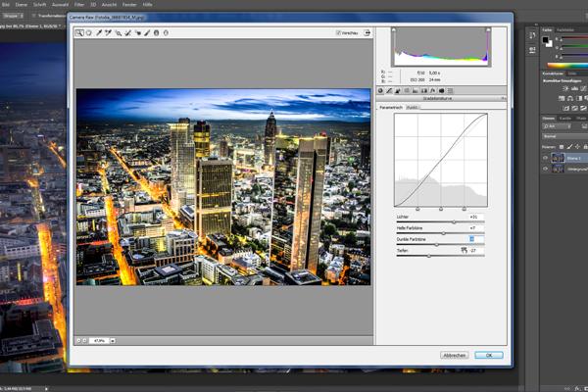Click the Dunkle Farbtöne value field
588x392 pixels.
pos(471,238)
